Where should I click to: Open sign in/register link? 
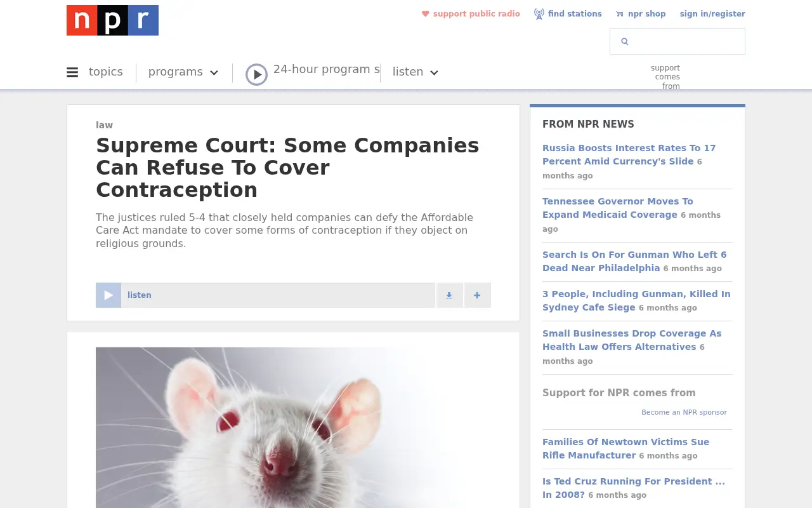(712, 14)
